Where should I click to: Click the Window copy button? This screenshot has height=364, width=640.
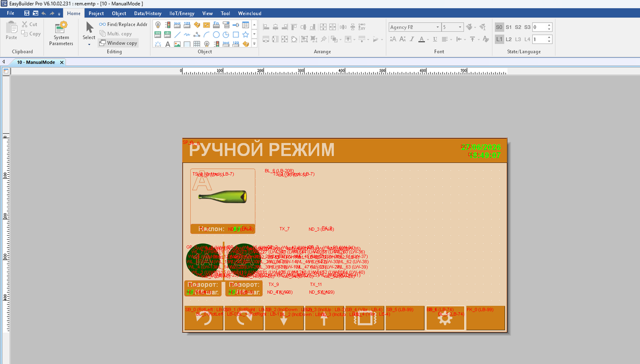pyautogui.click(x=118, y=43)
